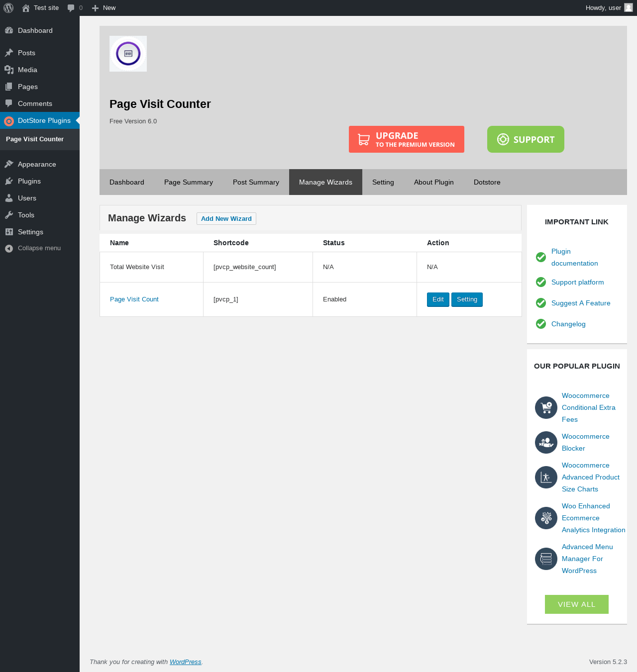This screenshot has height=672, width=637.
Task: Click the Collapse menu arrow icon
Action: pos(9,248)
